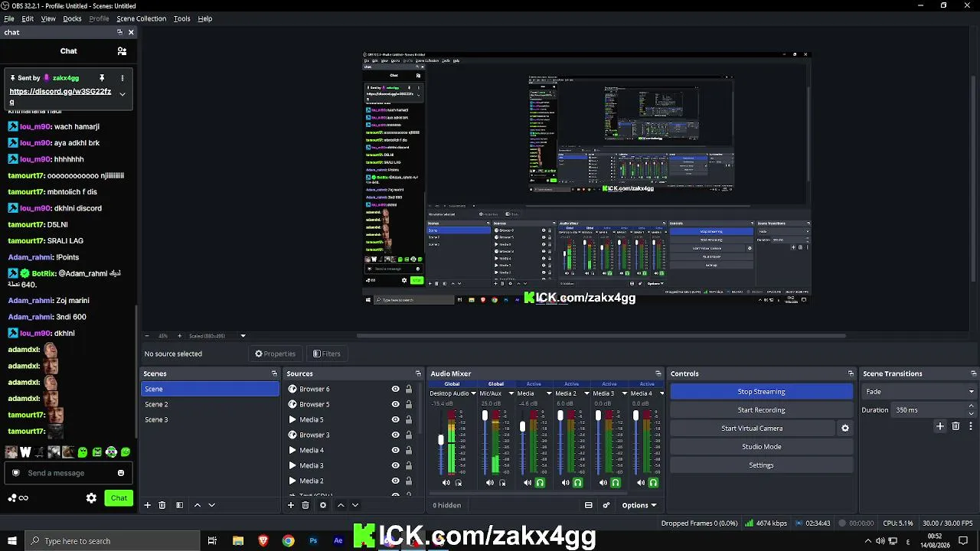Open the Desktop Audio channel dropdown menu
Image resolution: width=980 pixels, height=551 pixels.
[x=473, y=393]
